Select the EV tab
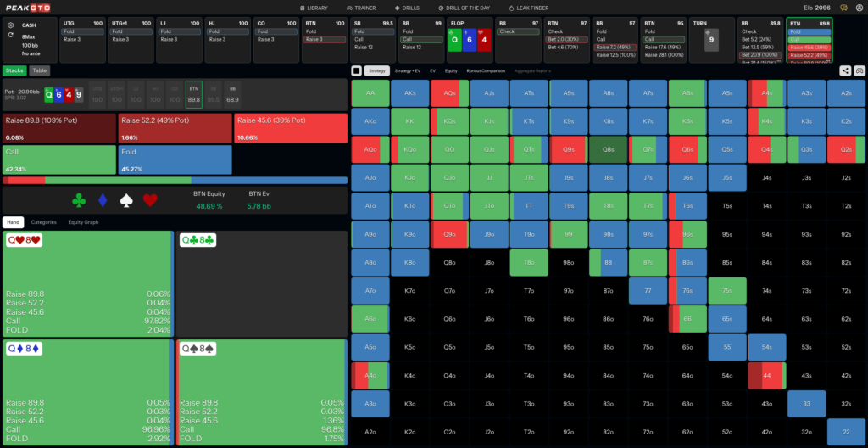 pos(433,70)
